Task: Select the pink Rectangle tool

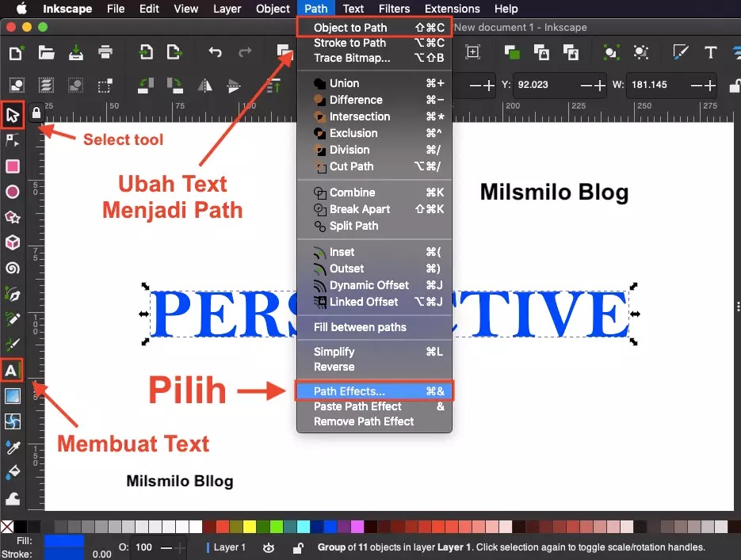Action: click(13, 166)
